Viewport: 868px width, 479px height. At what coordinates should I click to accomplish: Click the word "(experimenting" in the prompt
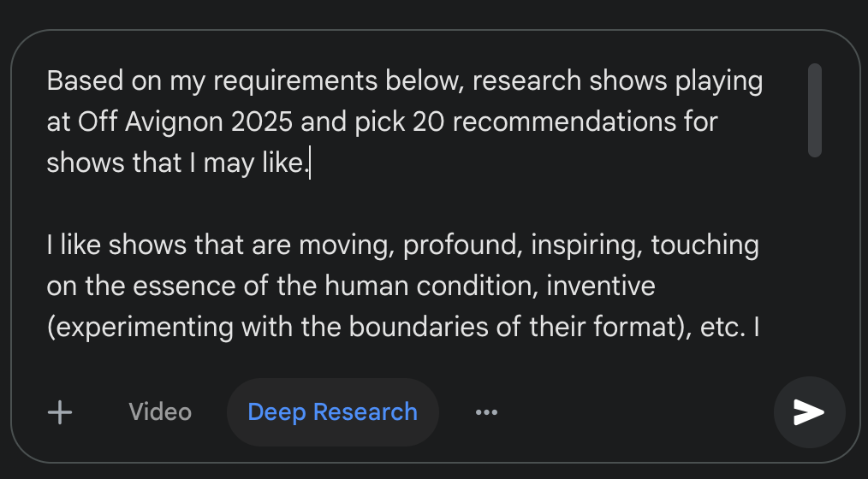(x=140, y=328)
